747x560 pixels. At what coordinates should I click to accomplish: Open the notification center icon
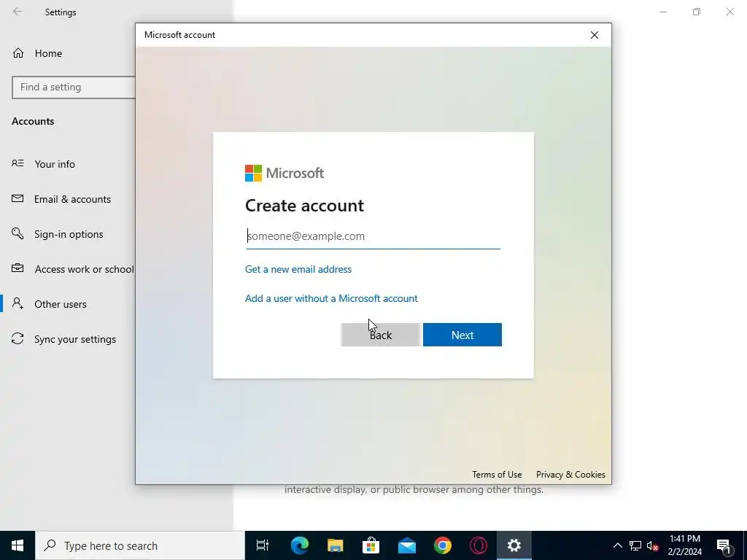pyautogui.click(x=724, y=545)
